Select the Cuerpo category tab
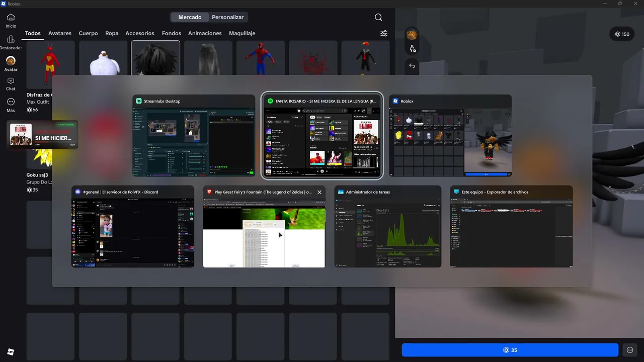The height and width of the screenshot is (362, 644). (88, 33)
